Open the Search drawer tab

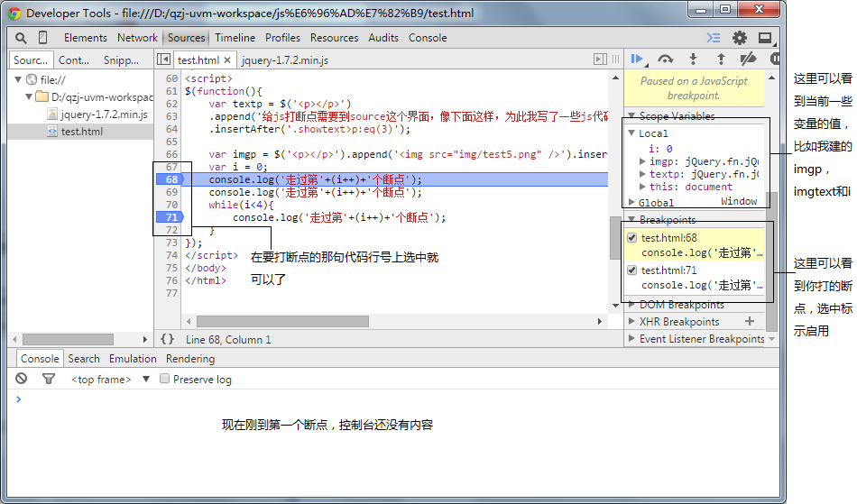(84, 359)
